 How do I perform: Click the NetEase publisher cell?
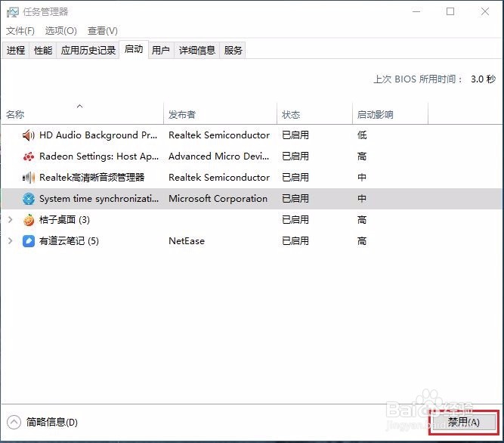point(187,241)
